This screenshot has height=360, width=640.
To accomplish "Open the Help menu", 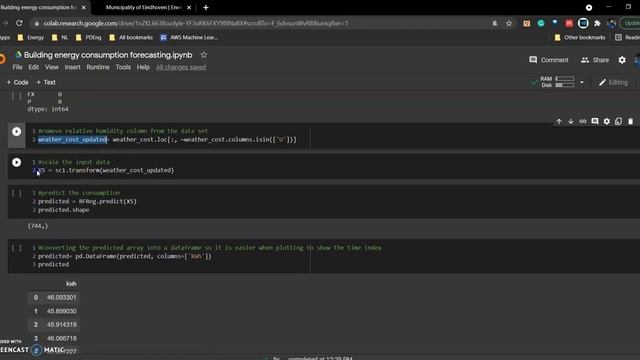I will click(143, 67).
